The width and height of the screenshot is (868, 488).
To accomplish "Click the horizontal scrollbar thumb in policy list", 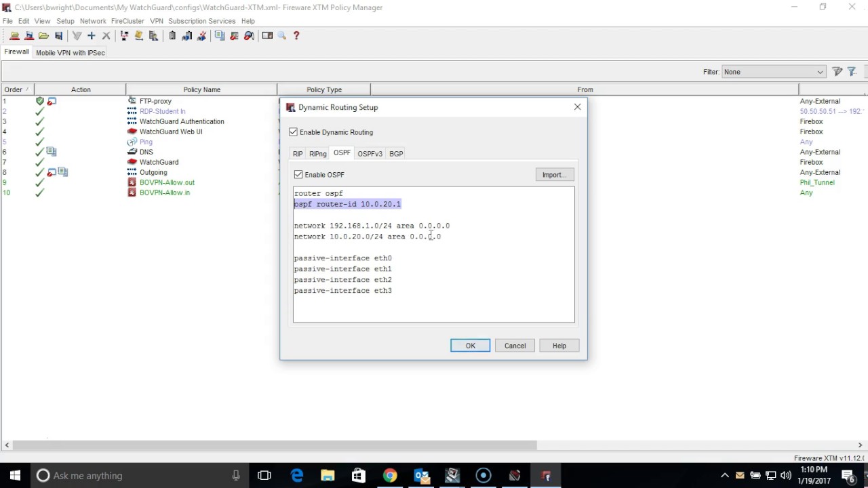I will tap(274, 445).
